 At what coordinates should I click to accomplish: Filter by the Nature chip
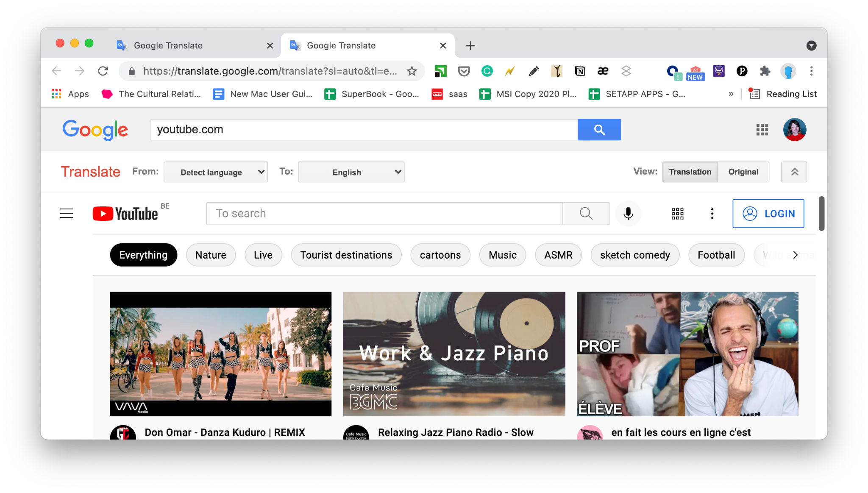[211, 255]
